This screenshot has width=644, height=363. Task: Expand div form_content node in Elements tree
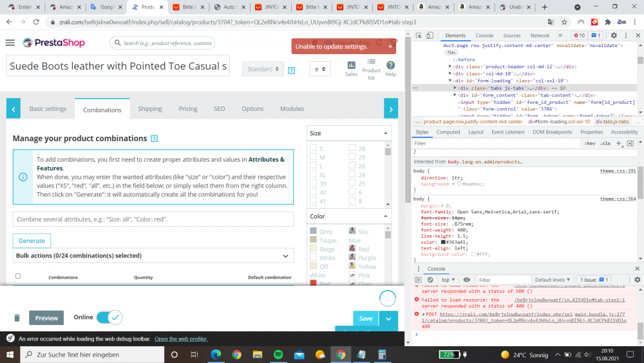click(x=455, y=95)
